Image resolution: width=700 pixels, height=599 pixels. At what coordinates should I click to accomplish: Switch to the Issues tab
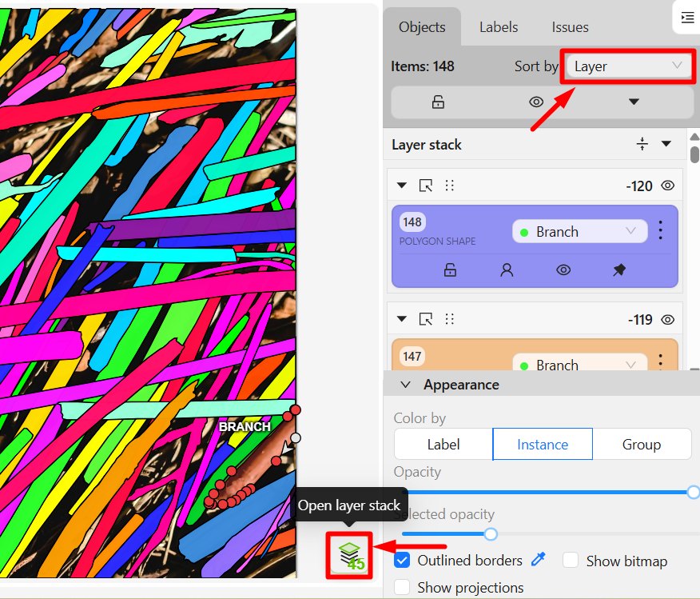click(570, 27)
